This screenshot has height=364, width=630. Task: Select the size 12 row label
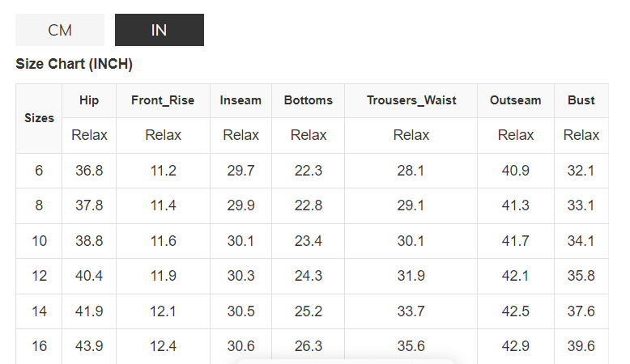(x=39, y=276)
